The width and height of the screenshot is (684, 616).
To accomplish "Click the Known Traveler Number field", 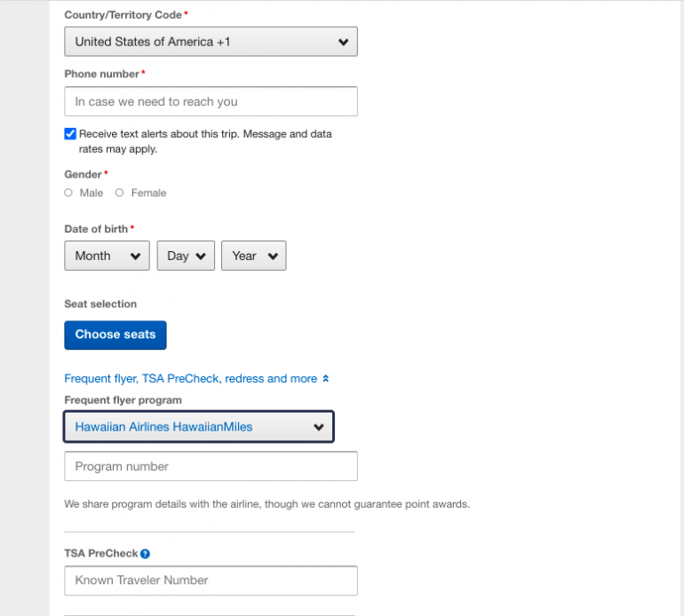I will point(211,580).
